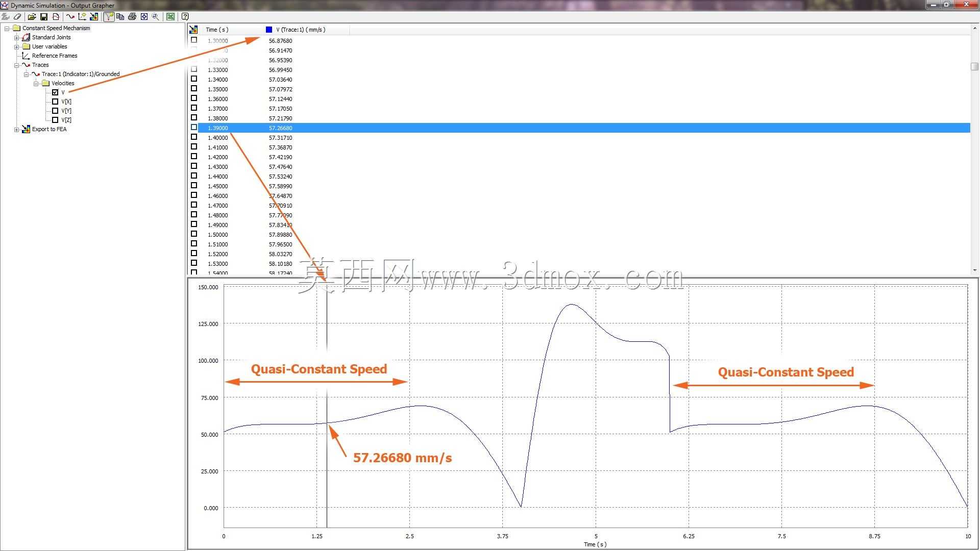
Task: Click the table vertical scrollbar thumb
Action: pyautogui.click(x=974, y=66)
